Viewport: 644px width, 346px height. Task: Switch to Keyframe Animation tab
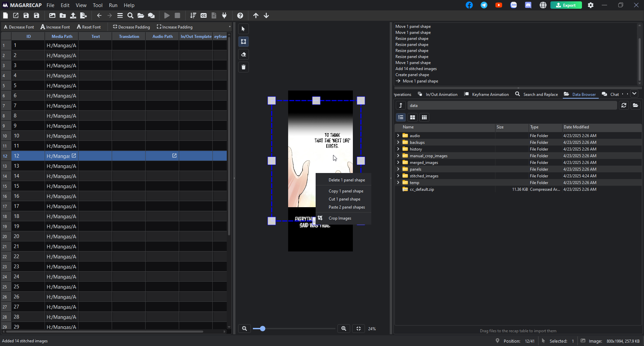[486, 94]
